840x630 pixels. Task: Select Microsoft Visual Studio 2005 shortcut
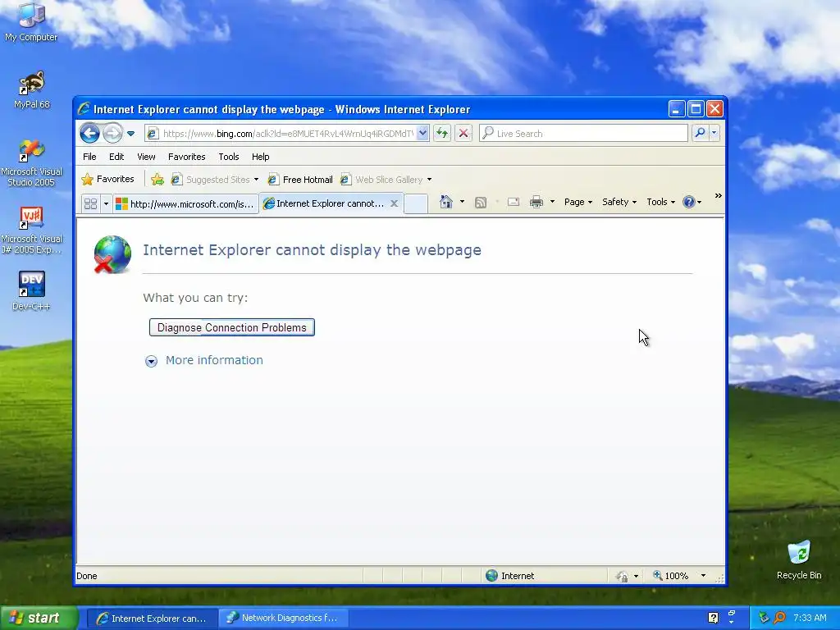pyautogui.click(x=31, y=163)
